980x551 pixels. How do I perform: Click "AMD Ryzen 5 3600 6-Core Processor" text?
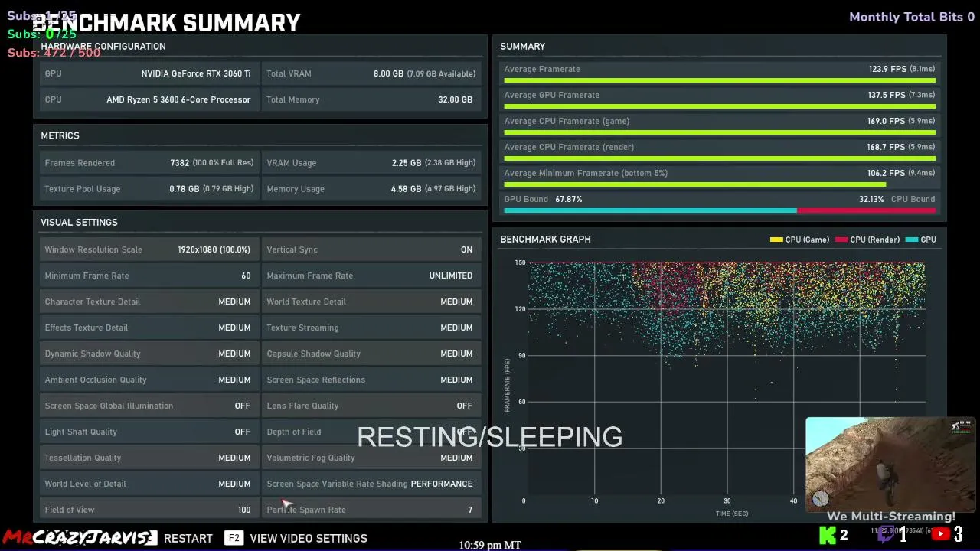pos(178,99)
